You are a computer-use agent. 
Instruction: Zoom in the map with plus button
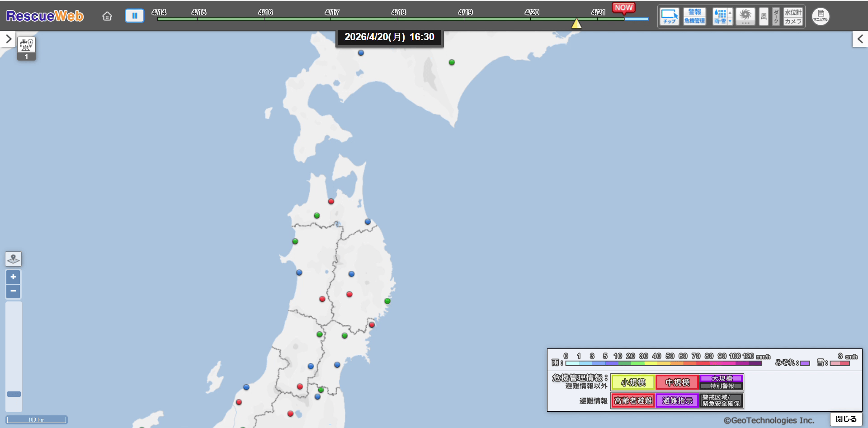click(14, 277)
